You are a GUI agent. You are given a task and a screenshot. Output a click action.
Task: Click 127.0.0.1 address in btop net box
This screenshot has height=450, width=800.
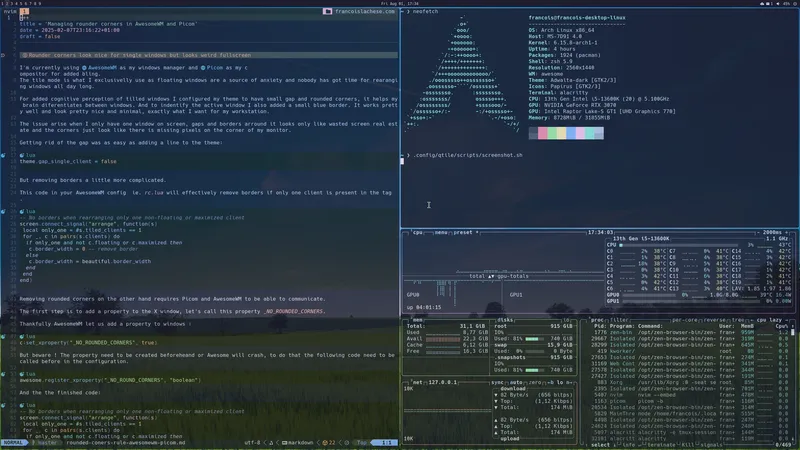tap(442, 382)
